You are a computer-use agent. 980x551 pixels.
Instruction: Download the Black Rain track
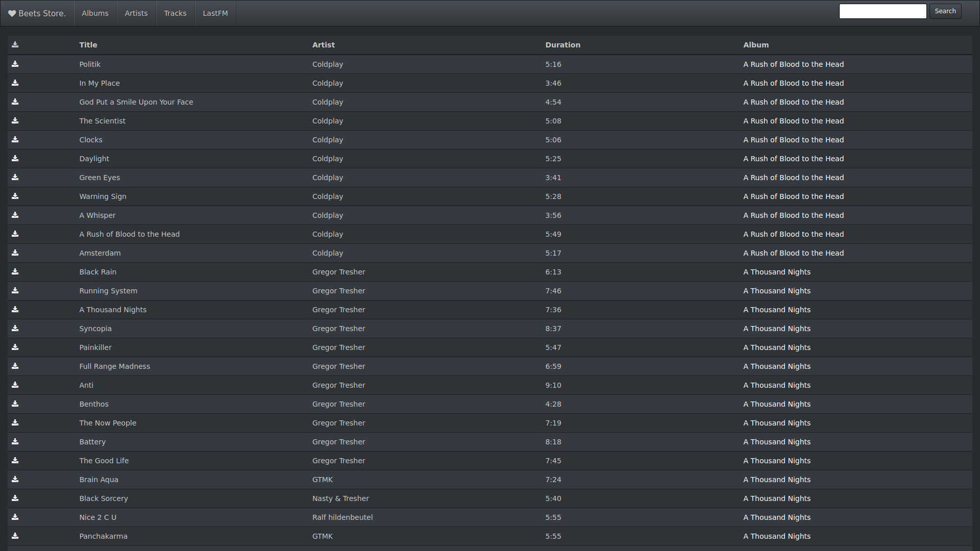point(15,272)
